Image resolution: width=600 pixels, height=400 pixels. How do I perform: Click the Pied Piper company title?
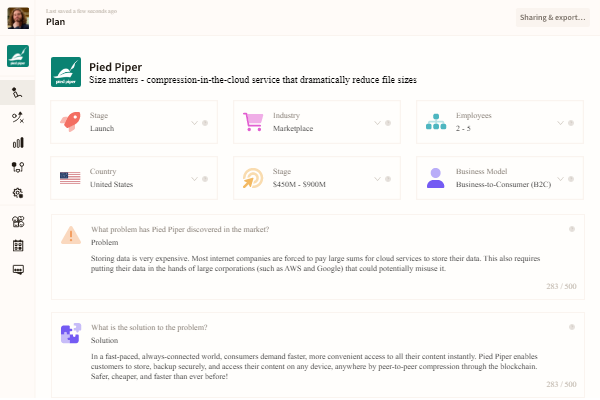[x=115, y=67]
